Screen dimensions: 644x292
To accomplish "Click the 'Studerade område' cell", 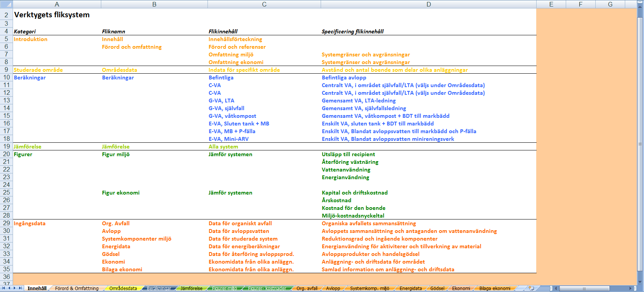I will [38, 70].
